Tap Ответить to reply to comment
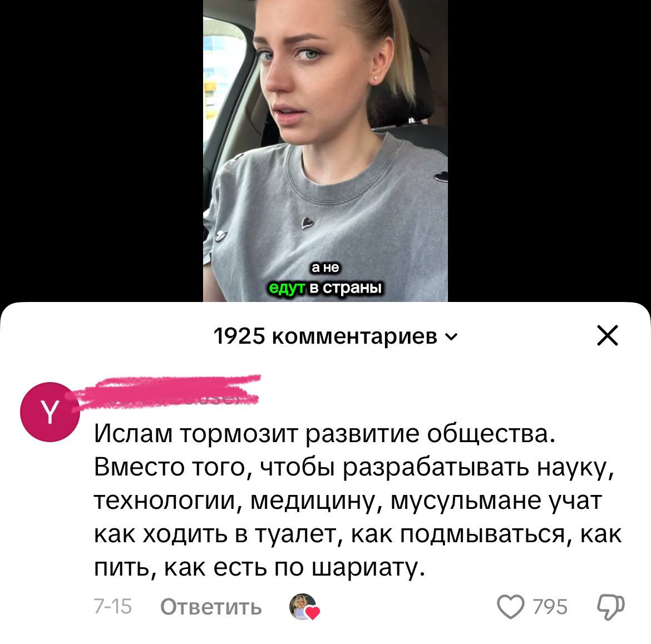 click(211, 607)
